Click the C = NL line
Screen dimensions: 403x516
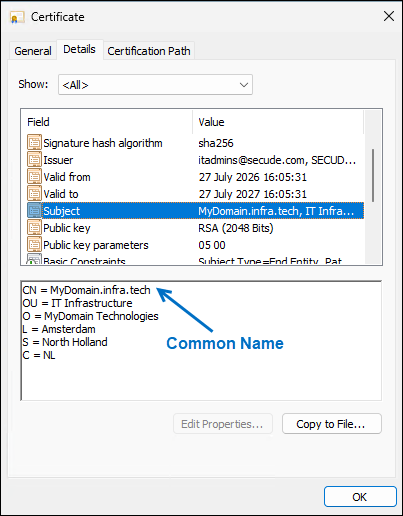click(x=39, y=355)
